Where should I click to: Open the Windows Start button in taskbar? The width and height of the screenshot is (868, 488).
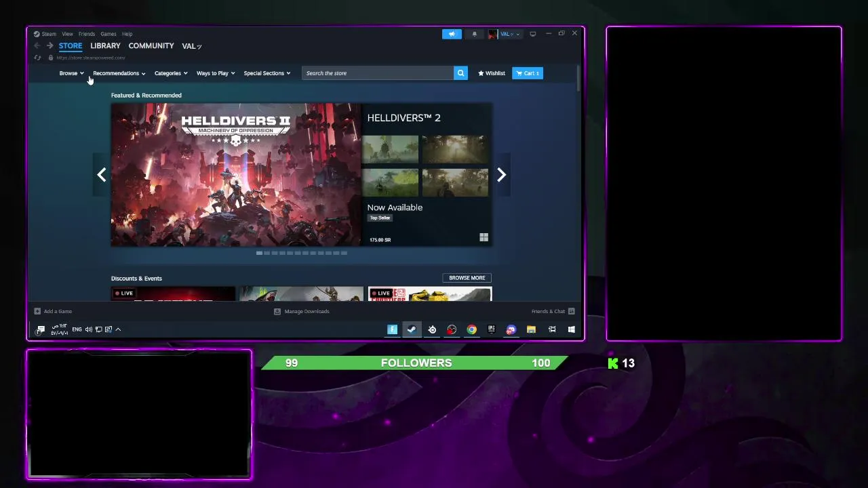pos(571,329)
